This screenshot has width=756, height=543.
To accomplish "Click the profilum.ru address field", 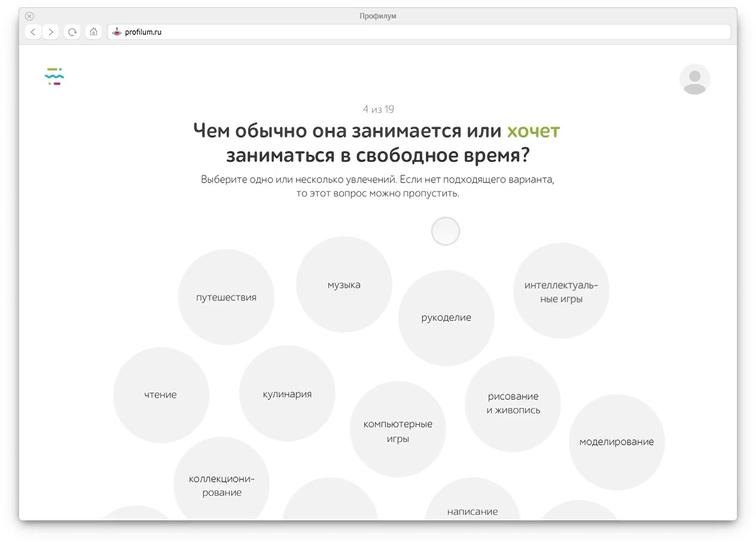I will coord(419,32).
